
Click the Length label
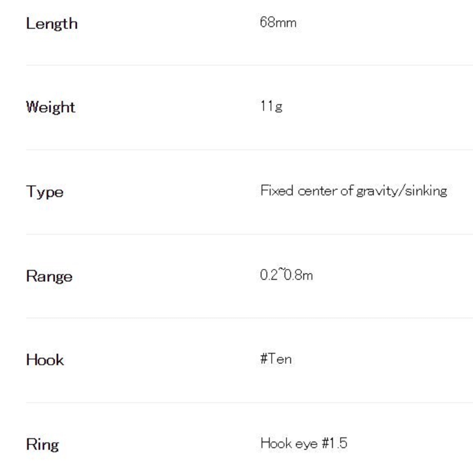(x=52, y=24)
